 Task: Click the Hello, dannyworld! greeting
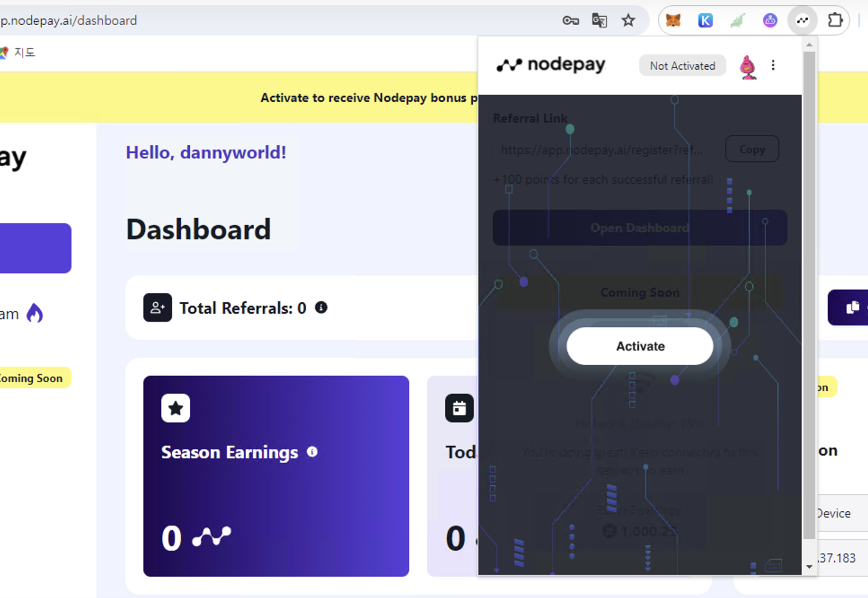coord(206,152)
